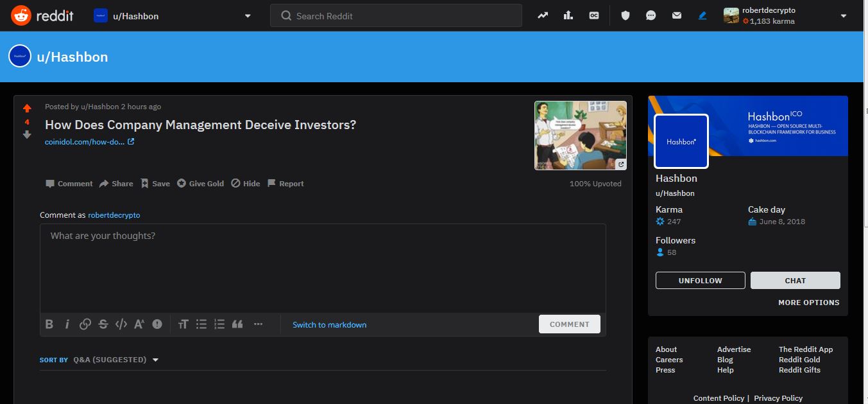Screen dimensions: 868x404
Task: Open the robertdecrypto user menu dropdown
Action: coord(843,16)
